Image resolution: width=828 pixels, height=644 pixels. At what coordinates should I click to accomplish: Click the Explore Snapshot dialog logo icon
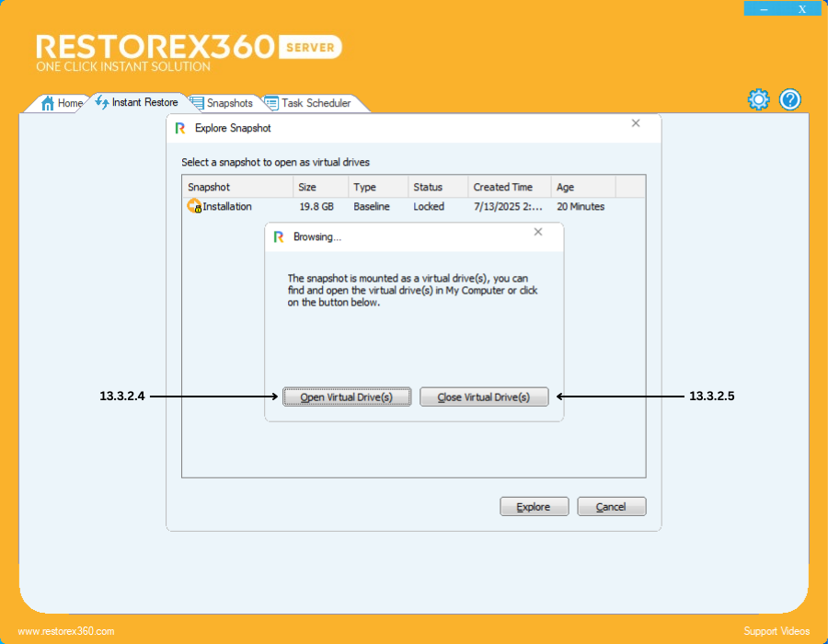coord(180,128)
